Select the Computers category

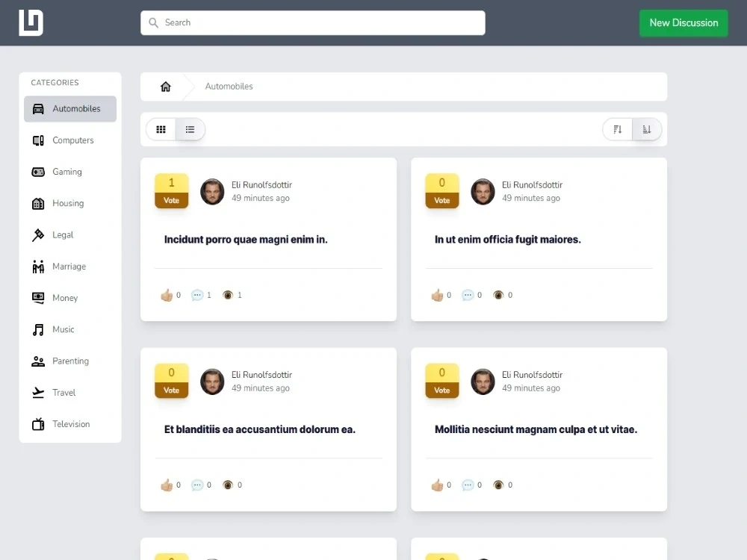(x=70, y=140)
